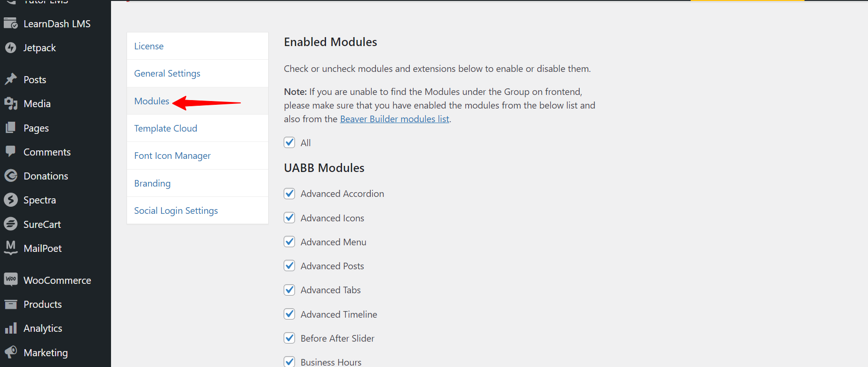Toggle the Advanced Timeline checkbox
Image resolution: width=868 pixels, height=367 pixels.
pos(289,314)
